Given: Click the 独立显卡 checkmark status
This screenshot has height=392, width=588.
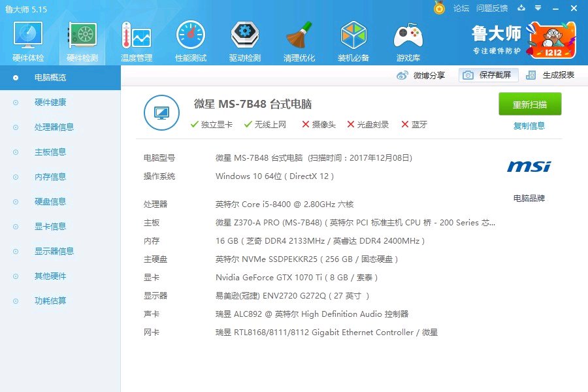Looking at the screenshot, I should pos(212,125).
